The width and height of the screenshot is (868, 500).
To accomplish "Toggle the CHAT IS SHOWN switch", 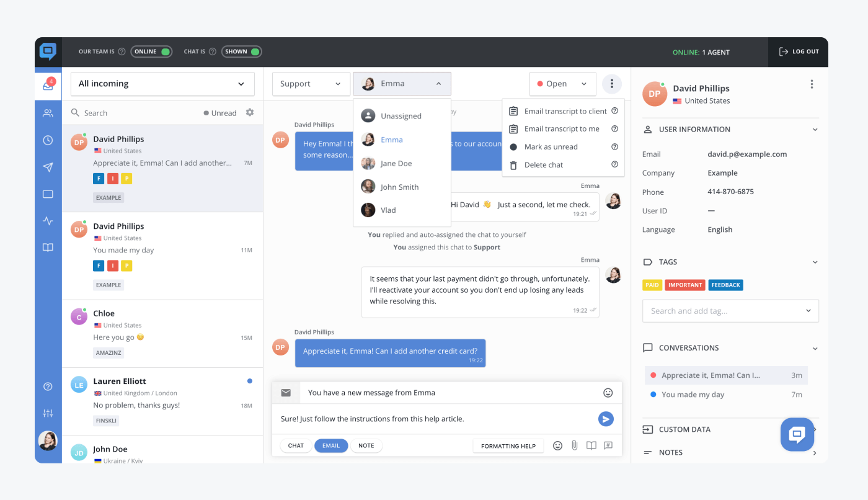I will click(x=241, y=51).
